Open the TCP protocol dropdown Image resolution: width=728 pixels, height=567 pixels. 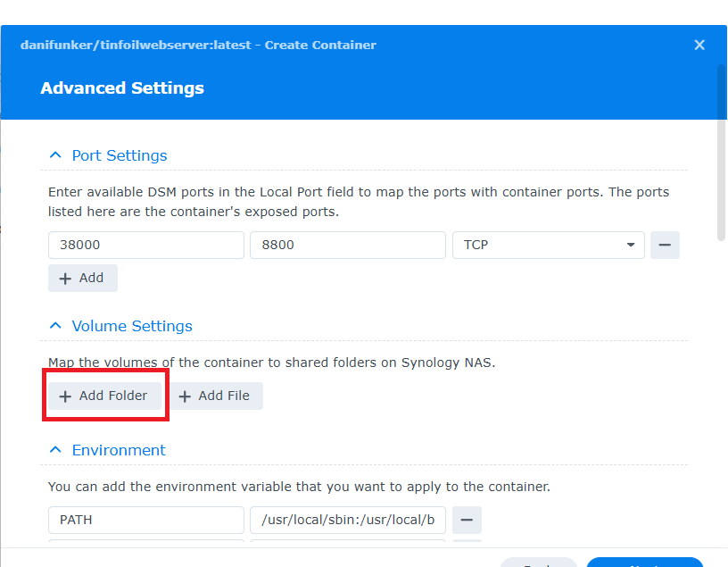coord(548,245)
